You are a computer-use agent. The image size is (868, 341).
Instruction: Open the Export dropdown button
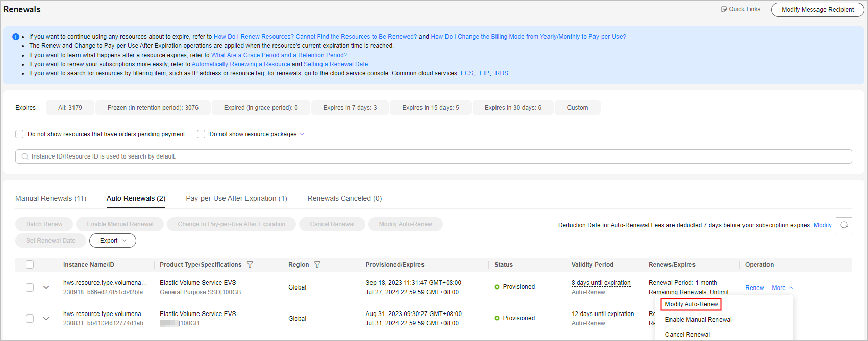point(113,241)
